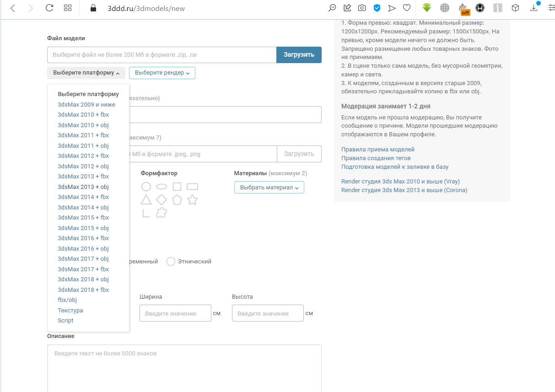The image size is (555, 392).
Task: Open Правила приема моделей link
Action: (378, 150)
